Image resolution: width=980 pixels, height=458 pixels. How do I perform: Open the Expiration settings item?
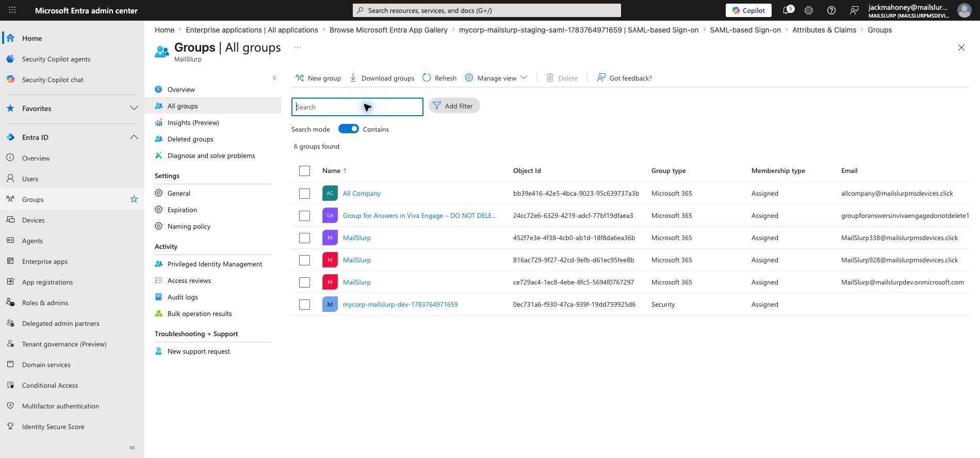pyautogui.click(x=182, y=210)
